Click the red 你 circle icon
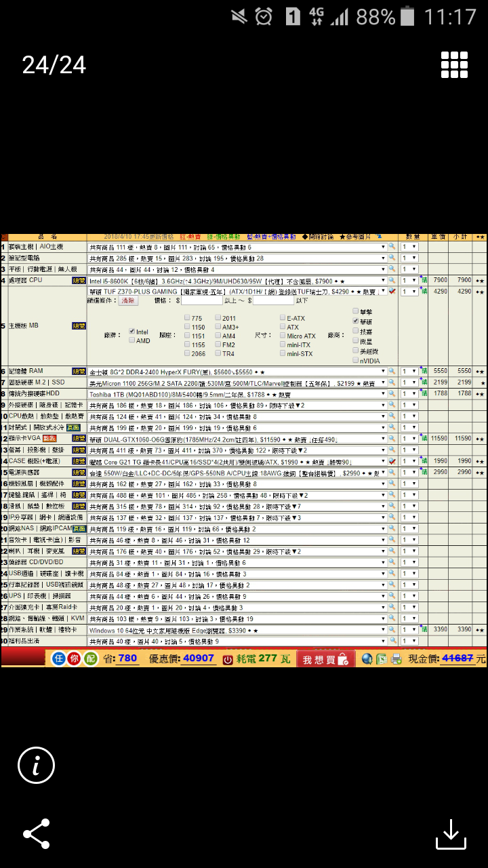488x868 pixels. (75, 658)
